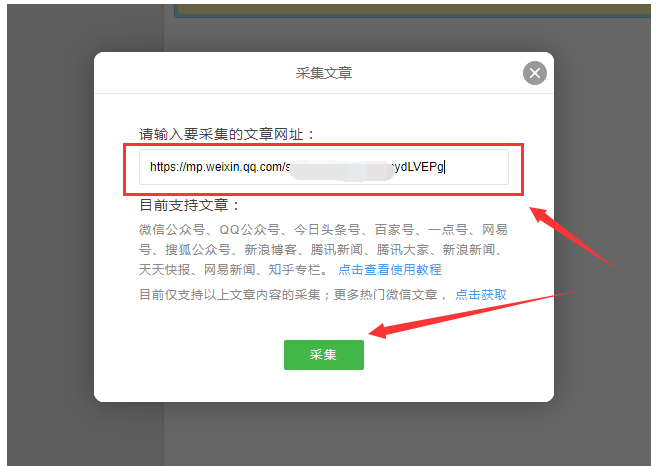The image size is (656, 466).
Task: Click the article URL input field
Action: coord(324,167)
